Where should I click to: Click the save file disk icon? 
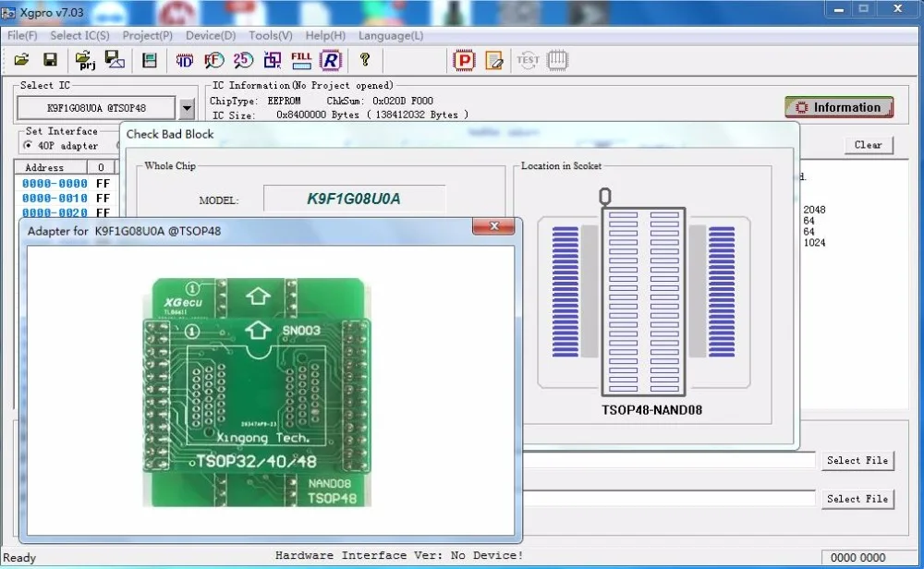50,59
